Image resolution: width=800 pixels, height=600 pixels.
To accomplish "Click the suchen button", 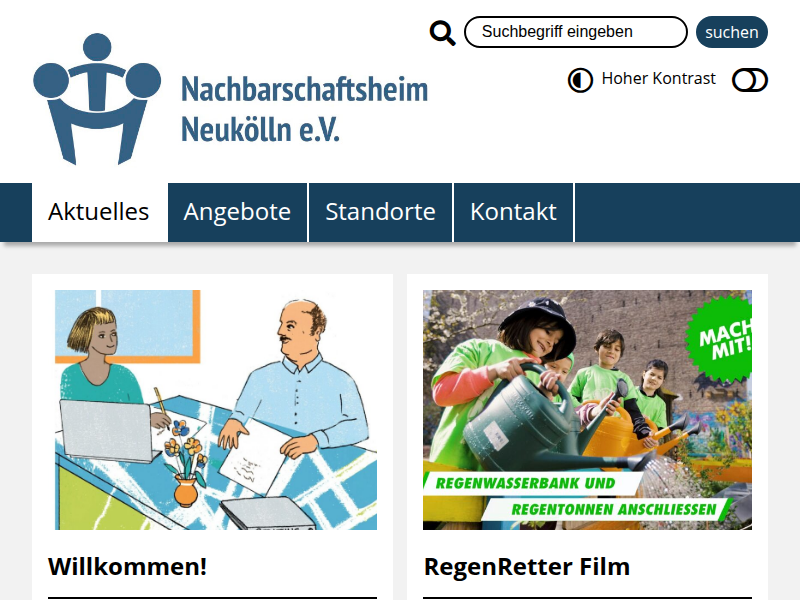I will point(732,32).
